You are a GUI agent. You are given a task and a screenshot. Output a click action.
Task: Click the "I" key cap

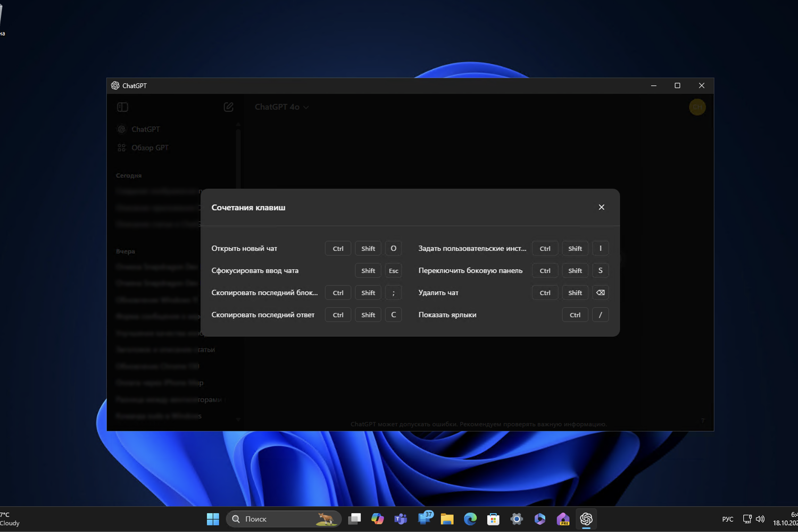(600, 248)
